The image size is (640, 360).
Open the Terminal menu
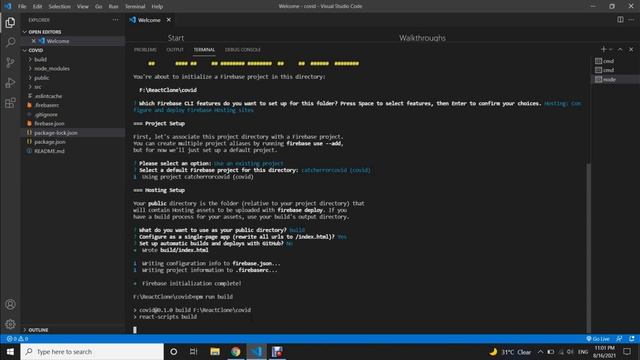click(x=135, y=7)
